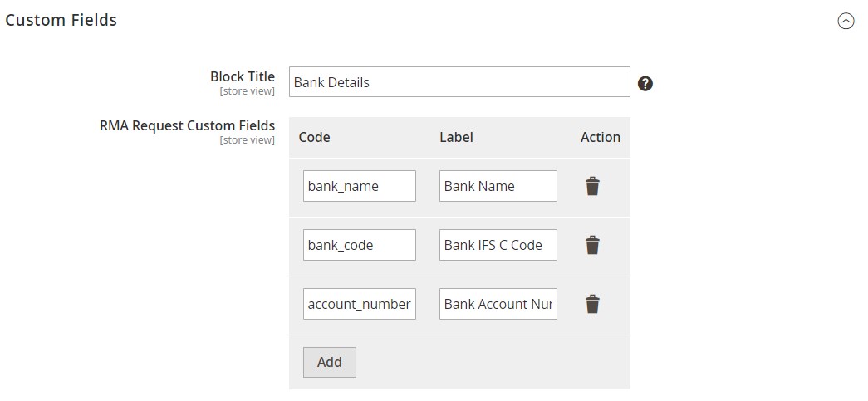The width and height of the screenshot is (868, 401).
Task: Click the RMA Request Custom Fields label
Action: click(x=187, y=125)
